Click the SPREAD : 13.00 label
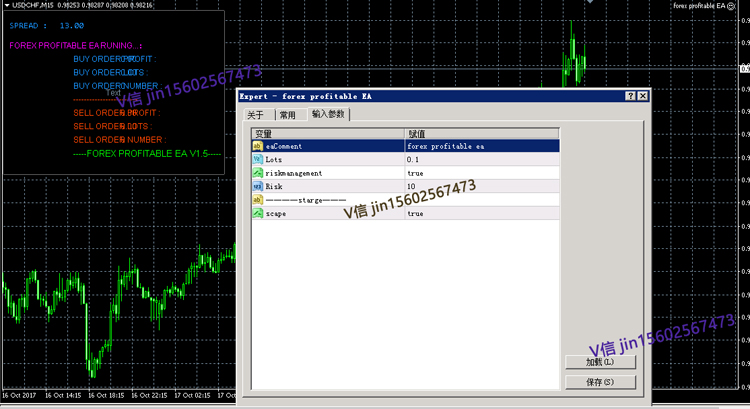The width and height of the screenshot is (750, 409). click(46, 26)
